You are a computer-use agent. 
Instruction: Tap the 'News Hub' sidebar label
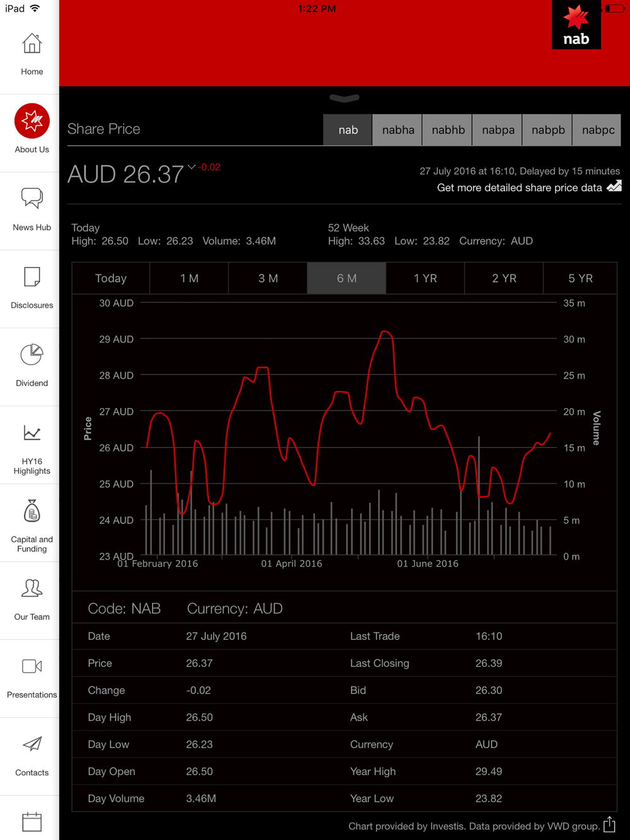tap(32, 227)
